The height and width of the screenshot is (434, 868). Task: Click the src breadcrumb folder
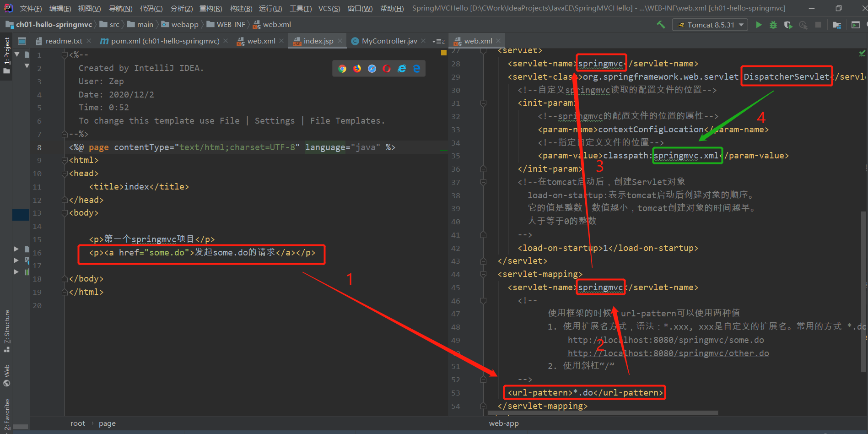tap(109, 25)
